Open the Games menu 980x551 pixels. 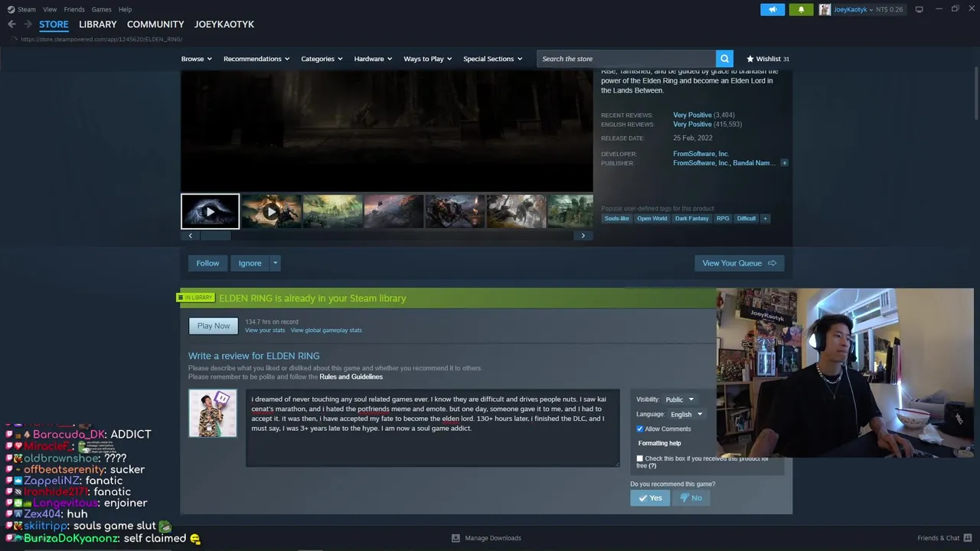point(101,9)
